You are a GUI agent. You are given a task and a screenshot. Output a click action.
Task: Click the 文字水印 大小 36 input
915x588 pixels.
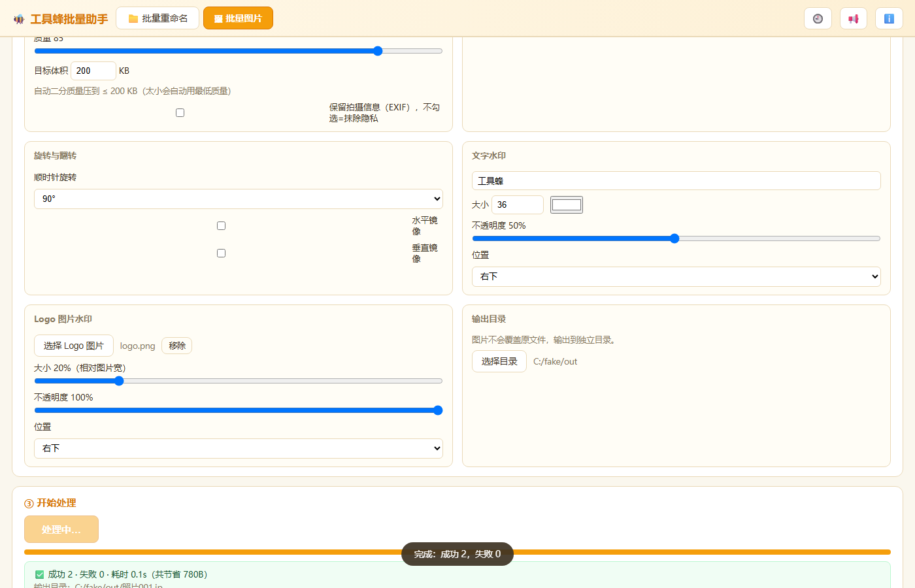(518, 204)
